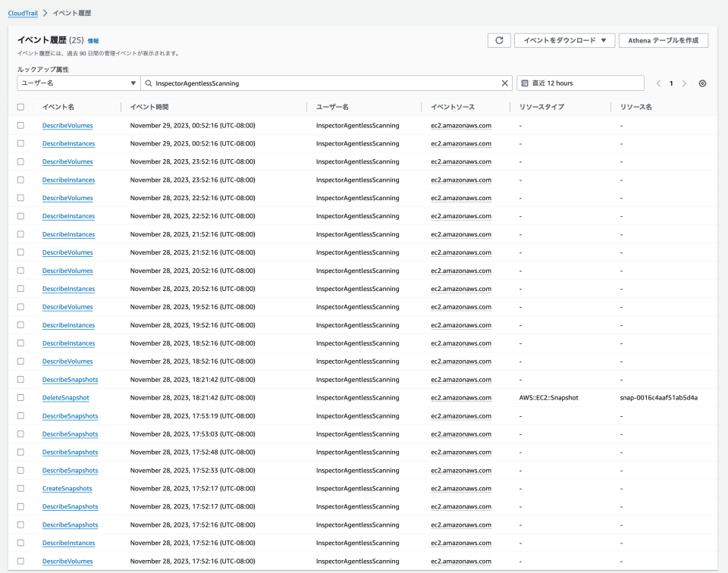728x573 pixels.
Task: Select the DescribeVolumes 17:52:16 event checkbox
Action: tap(20, 561)
